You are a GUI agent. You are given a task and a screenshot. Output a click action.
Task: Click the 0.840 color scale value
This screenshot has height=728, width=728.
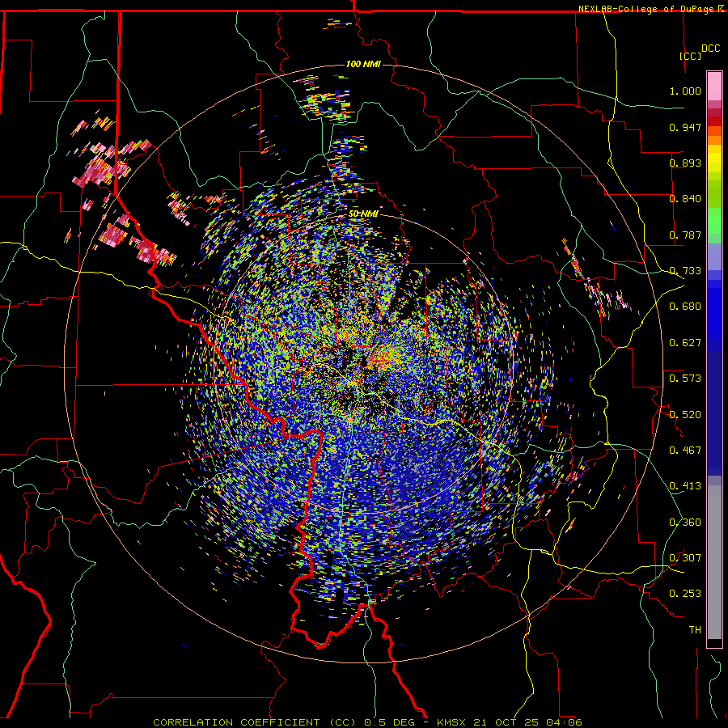685,199
